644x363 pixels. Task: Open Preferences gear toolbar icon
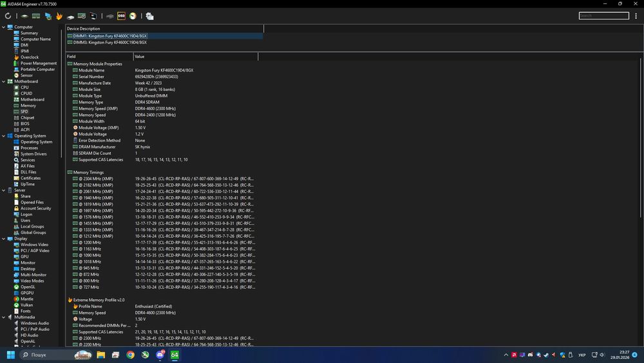click(149, 16)
